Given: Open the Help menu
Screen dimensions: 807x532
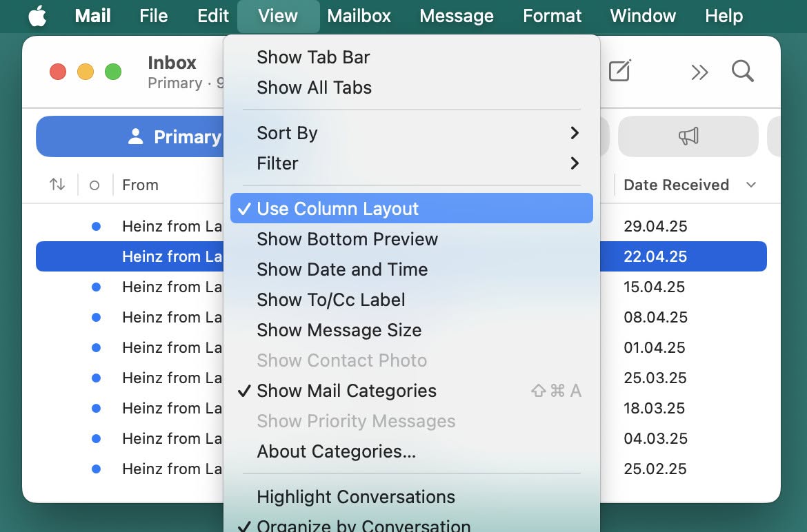Looking at the screenshot, I should (x=724, y=16).
